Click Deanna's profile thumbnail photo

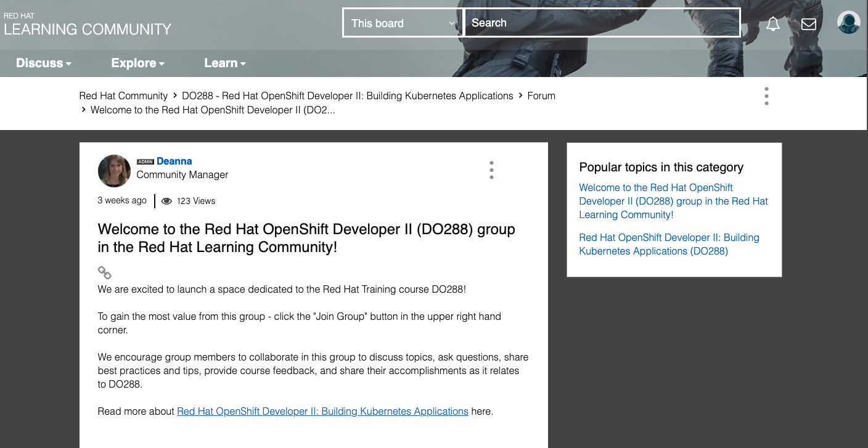pyautogui.click(x=114, y=171)
